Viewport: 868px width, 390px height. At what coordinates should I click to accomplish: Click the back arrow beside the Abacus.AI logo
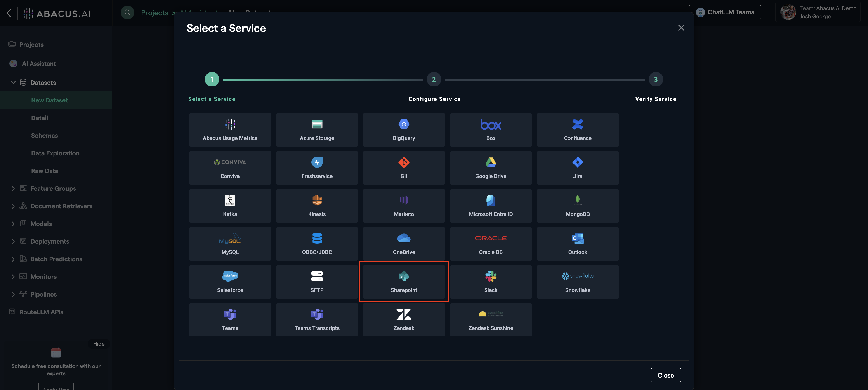coord(9,13)
